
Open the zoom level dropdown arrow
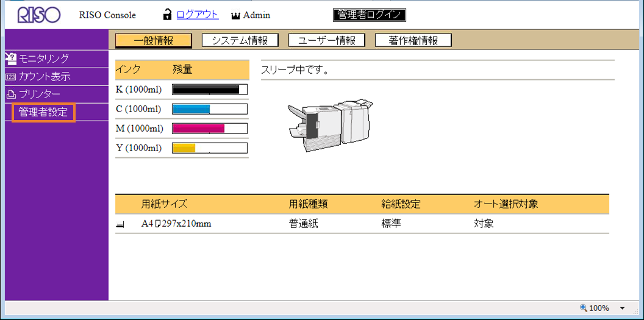point(622,308)
